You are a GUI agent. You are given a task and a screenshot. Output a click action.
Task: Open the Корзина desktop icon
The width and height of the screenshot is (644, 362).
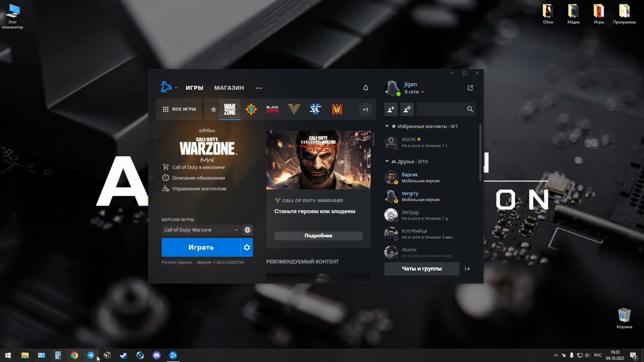click(624, 319)
